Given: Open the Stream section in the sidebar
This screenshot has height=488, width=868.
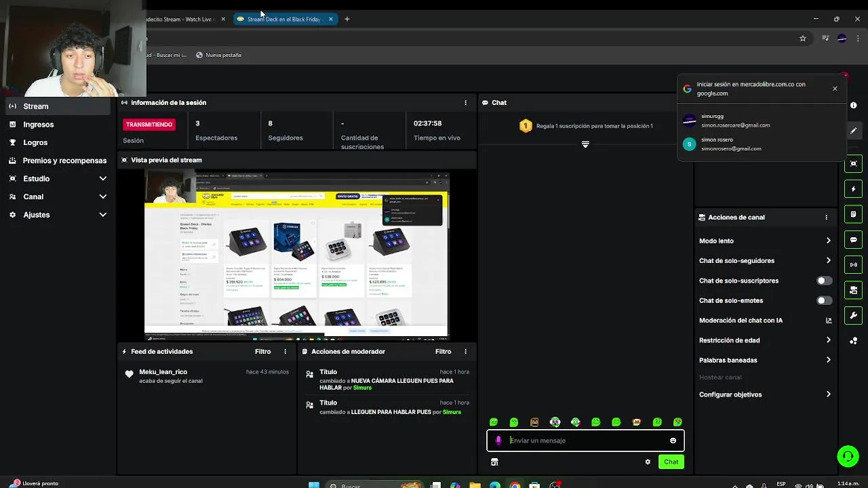Looking at the screenshot, I should pos(58,106).
